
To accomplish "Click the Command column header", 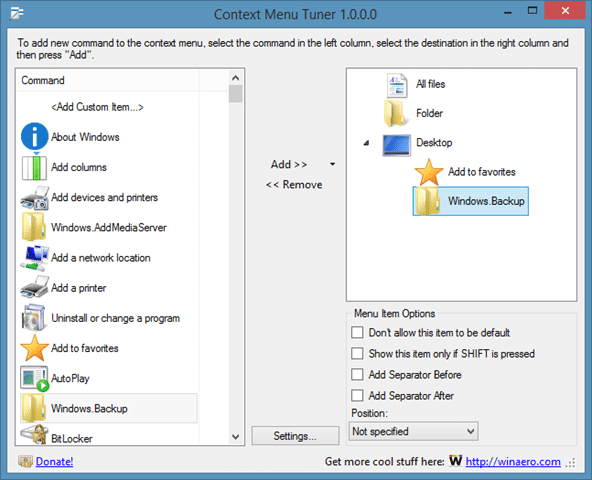I will pos(108,80).
